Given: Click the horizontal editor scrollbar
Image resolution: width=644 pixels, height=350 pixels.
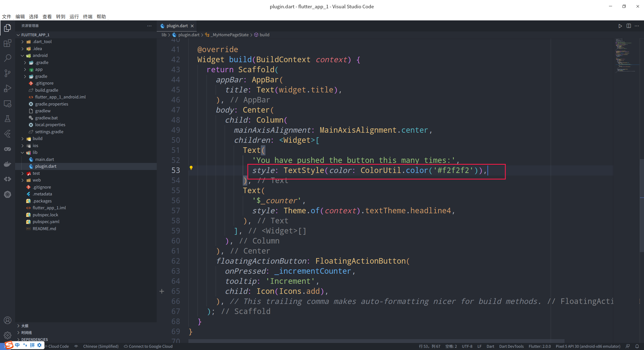Looking at the screenshot, I should click(376, 341).
